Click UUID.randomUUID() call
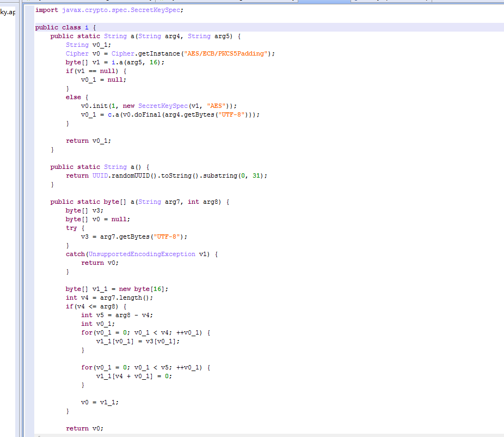 (125, 175)
